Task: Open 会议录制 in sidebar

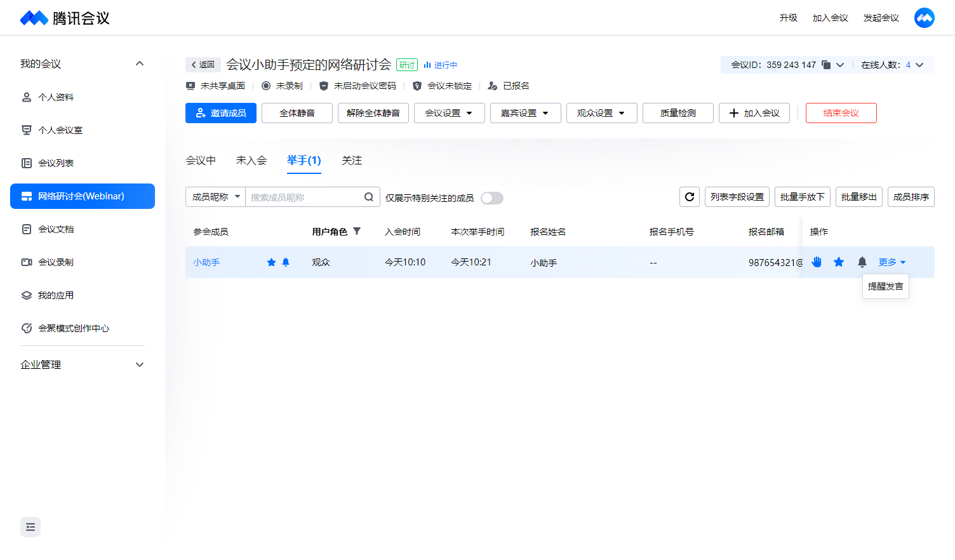Action: (x=83, y=262)
